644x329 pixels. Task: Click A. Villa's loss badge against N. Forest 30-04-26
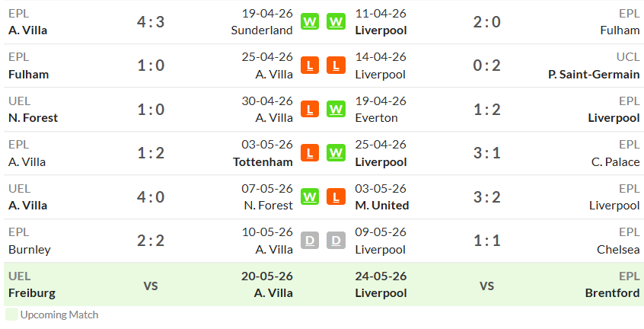click(310, 109)
